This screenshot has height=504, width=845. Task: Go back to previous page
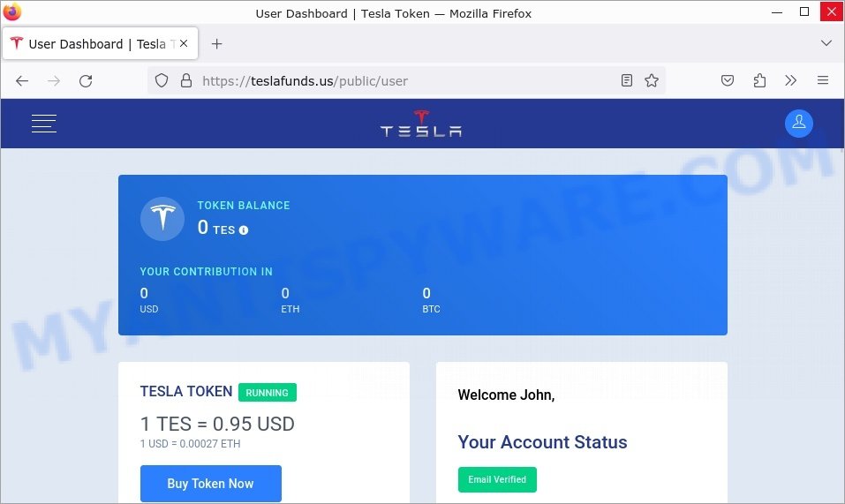(22, 81)
